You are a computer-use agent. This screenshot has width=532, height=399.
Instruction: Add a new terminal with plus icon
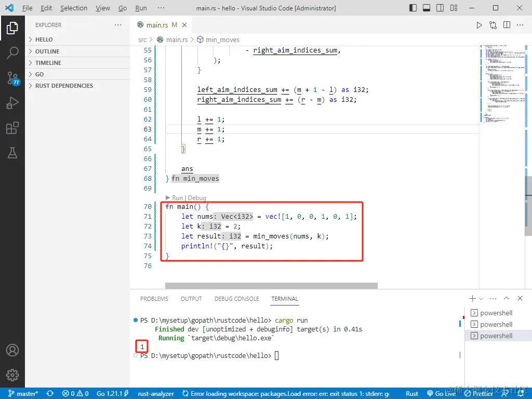tap(472, 298)
